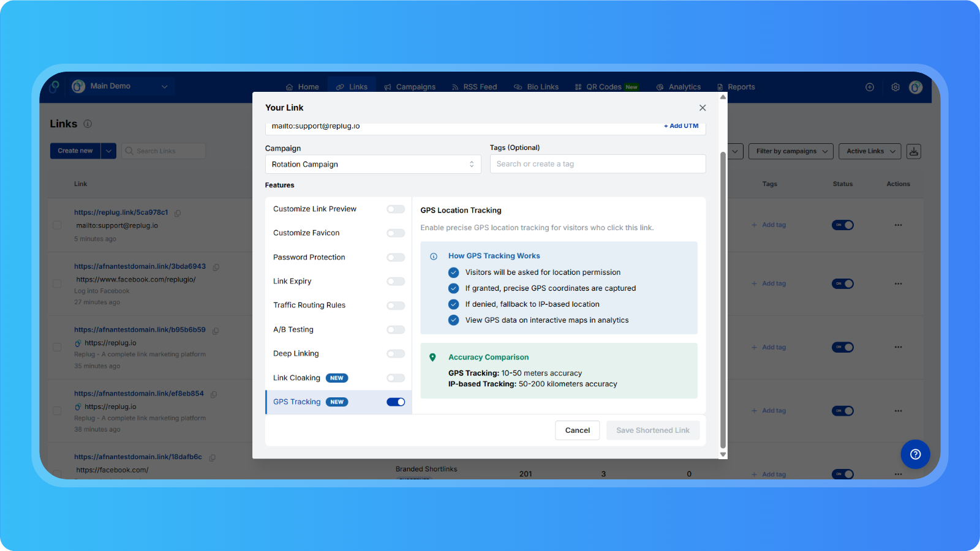Click the blue help question mark icon
Viewport: 980px width, 551px height.
(915, 454)
